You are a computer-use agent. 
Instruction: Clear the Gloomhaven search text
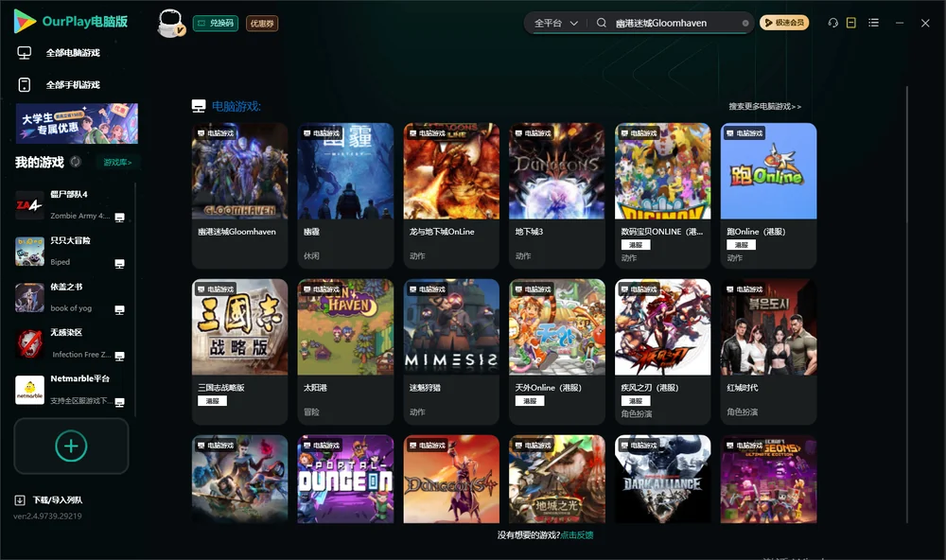(x=745, y=24)
